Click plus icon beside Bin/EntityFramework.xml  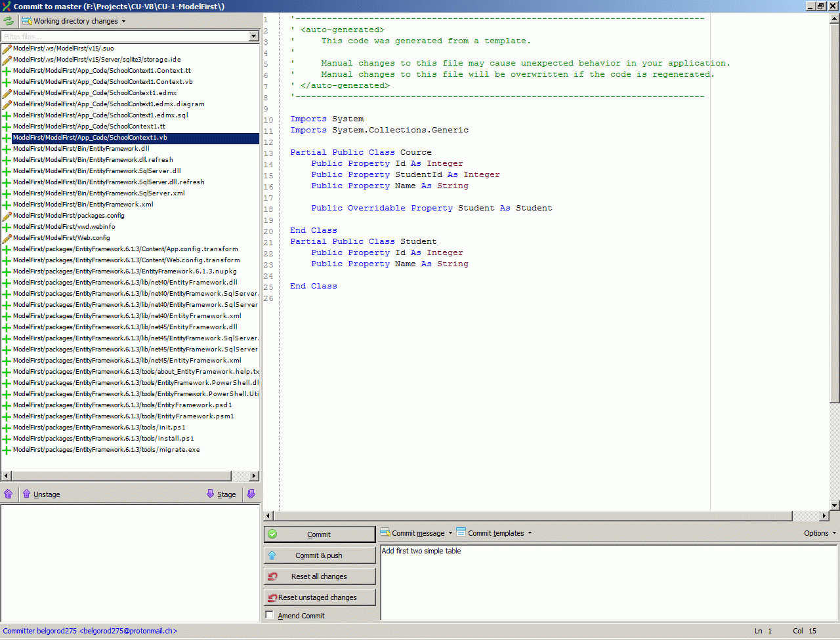coord(7,205)
